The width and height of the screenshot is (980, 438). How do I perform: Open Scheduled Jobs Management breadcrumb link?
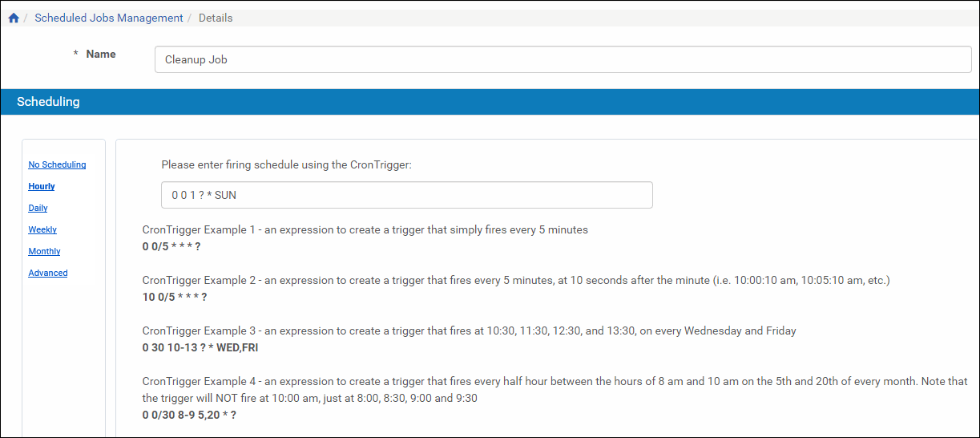click(x=109, y=18)
